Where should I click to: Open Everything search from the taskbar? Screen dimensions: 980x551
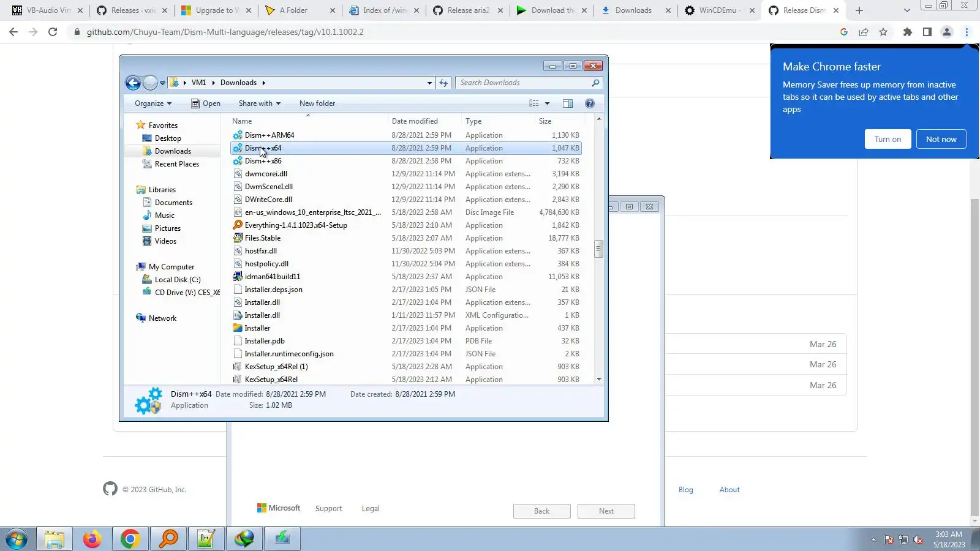[x=168, y=539]
